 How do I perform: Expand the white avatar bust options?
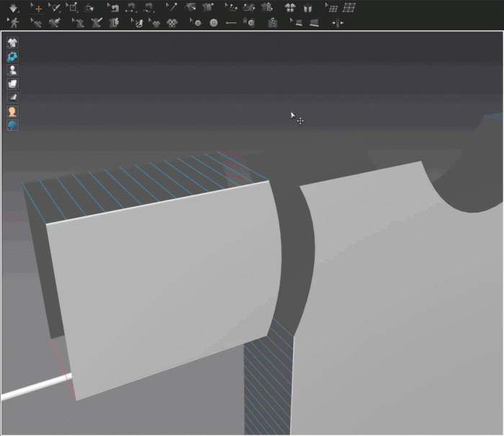(x=12, y=71)
